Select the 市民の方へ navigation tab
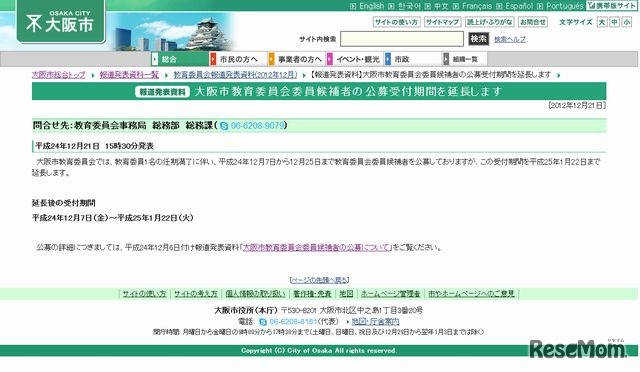The image size is (640, 372). pos(238,59)
